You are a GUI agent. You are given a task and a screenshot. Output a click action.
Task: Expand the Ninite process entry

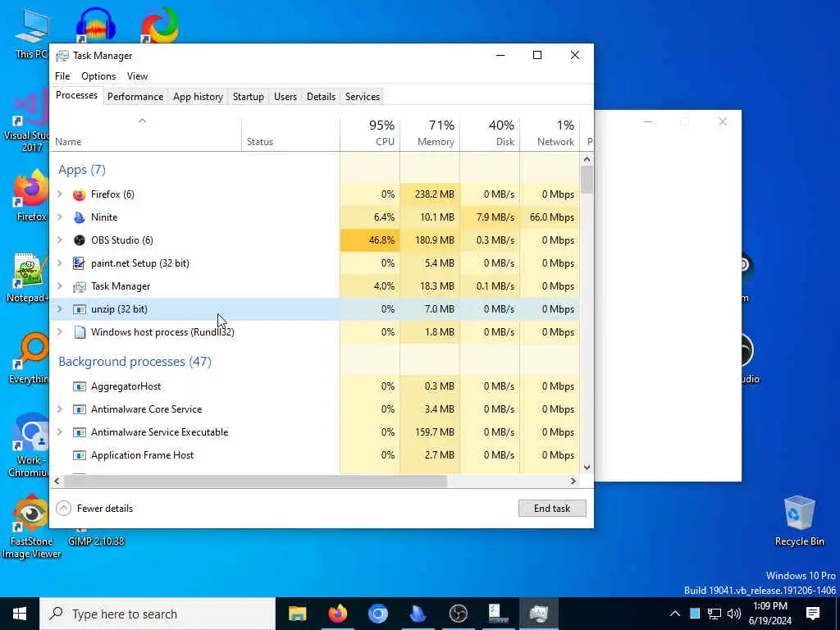[60, 217]
